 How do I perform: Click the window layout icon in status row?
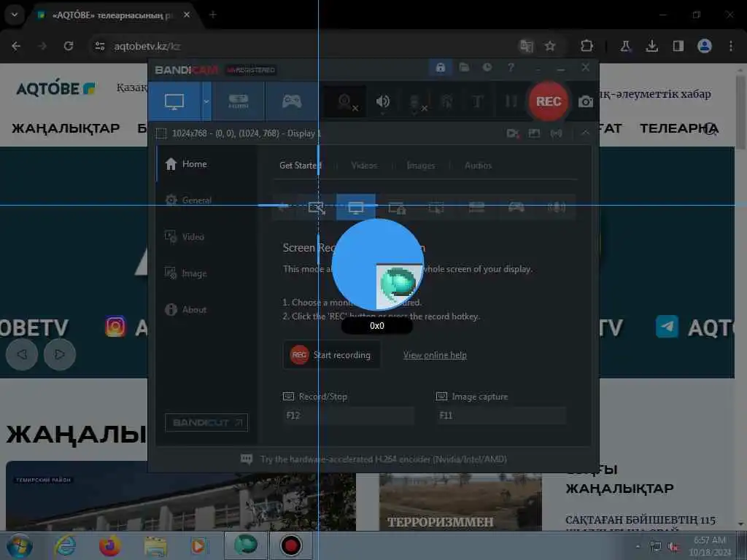point(534,133)
